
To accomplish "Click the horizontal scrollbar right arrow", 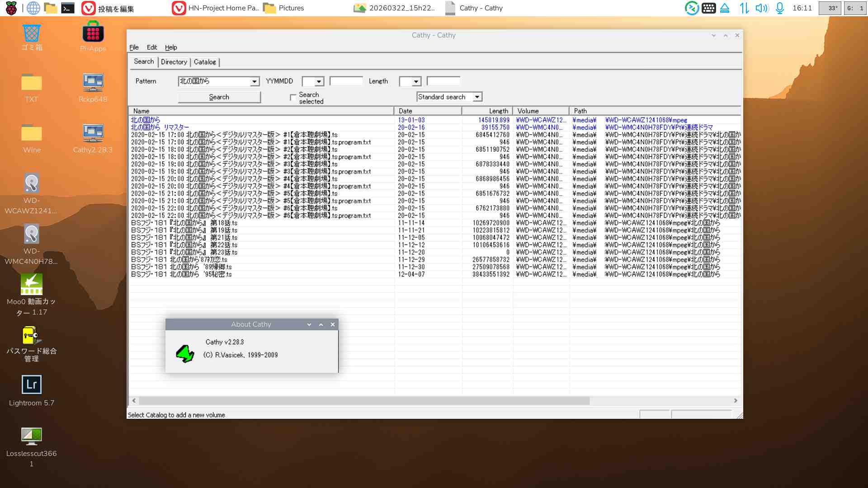I will coord(736,401).
